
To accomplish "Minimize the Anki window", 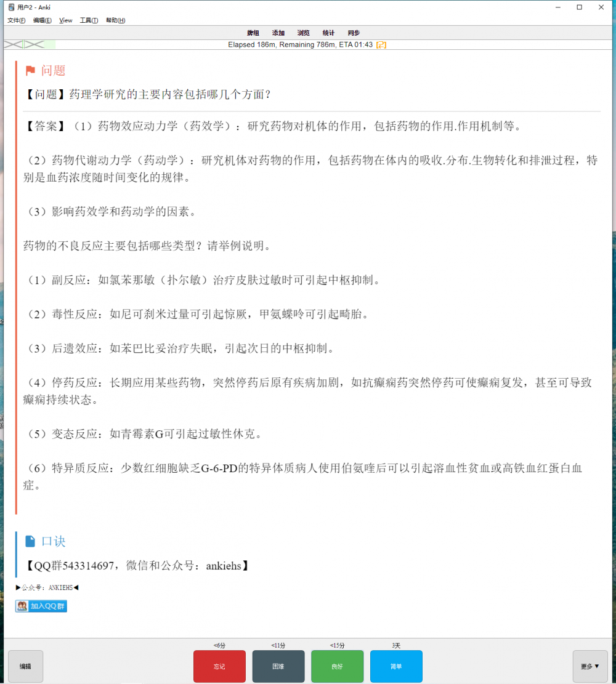I will [x=558, y=7].
